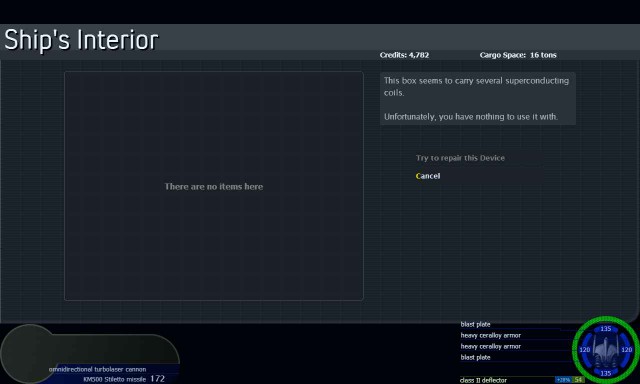Click the left armor segment showing 120
The image size is (640, 384).
click(x=584, y=350)
